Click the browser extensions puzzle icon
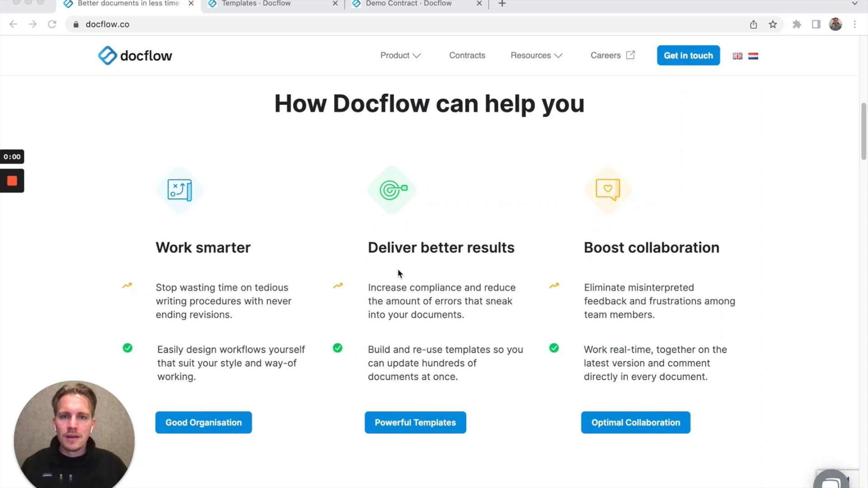This screenshot has height=488, width=868. [x=797, y=24]
